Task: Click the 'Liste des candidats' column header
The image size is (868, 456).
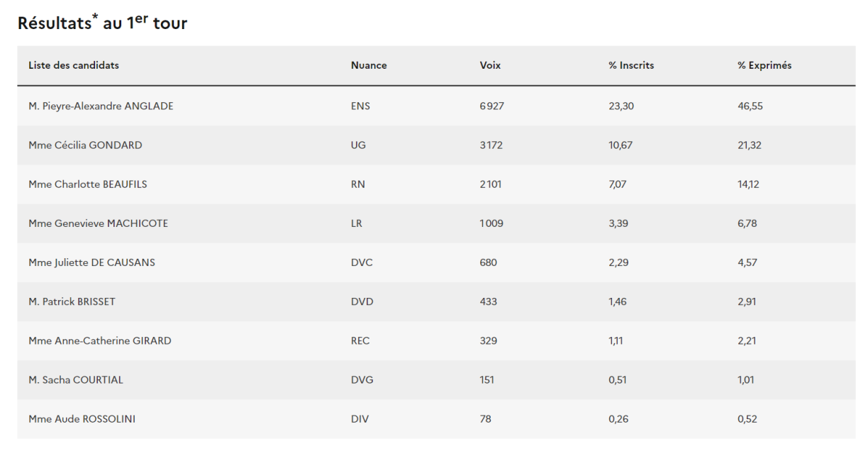Action: [x=74, y=65]
